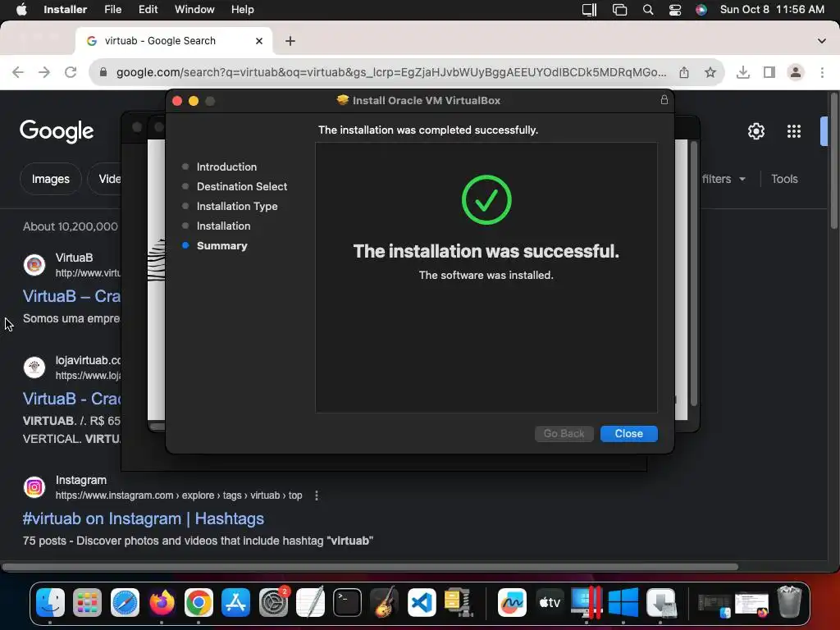
Task: Open Visual Studio Code from the Dock
Action: click(x=422, y=603)
